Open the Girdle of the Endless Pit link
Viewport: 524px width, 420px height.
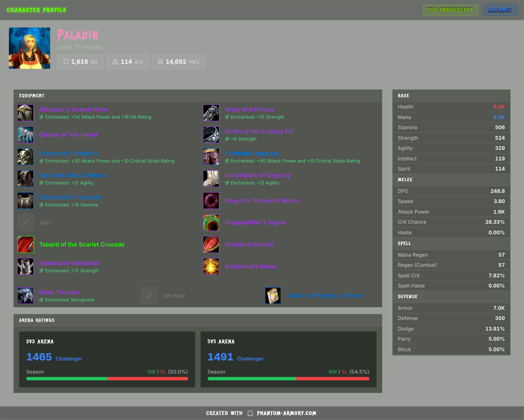pos(259,131)
